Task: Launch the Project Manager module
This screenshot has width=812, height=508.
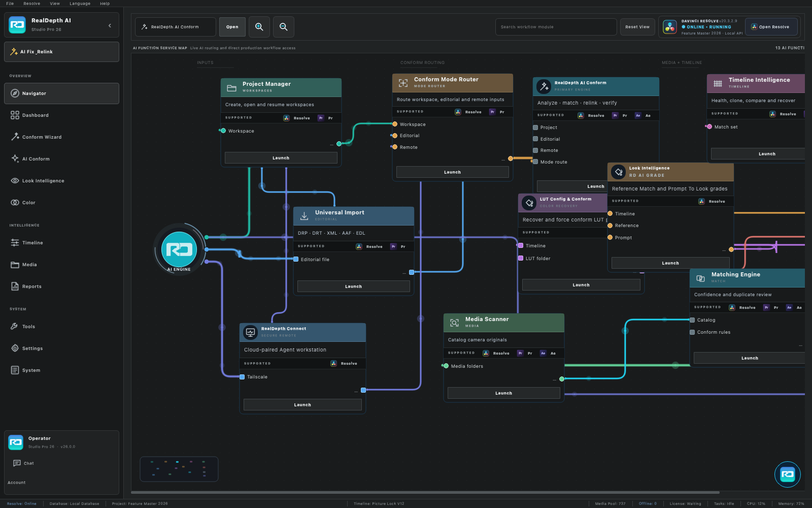Action: click(281, 158)
